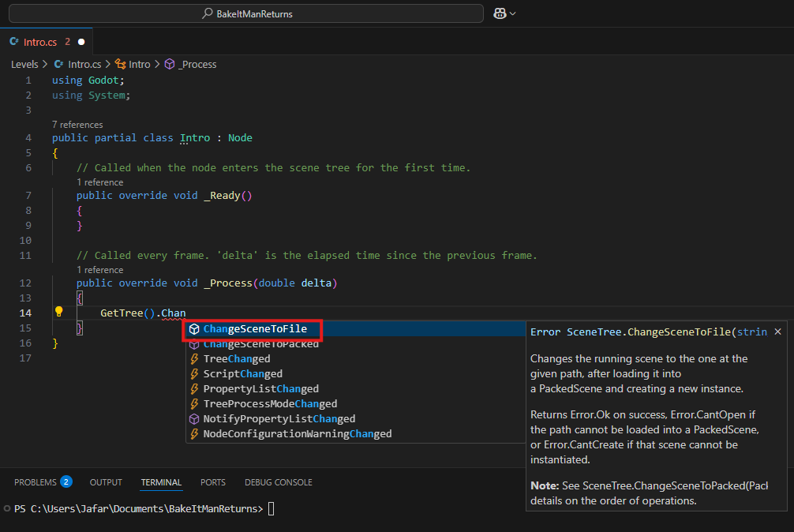Image resolution: width=794 pixels, height=532 pixels.
Task: Choose ChangeSceneToPacked suggestion
Action: point(355,344)
